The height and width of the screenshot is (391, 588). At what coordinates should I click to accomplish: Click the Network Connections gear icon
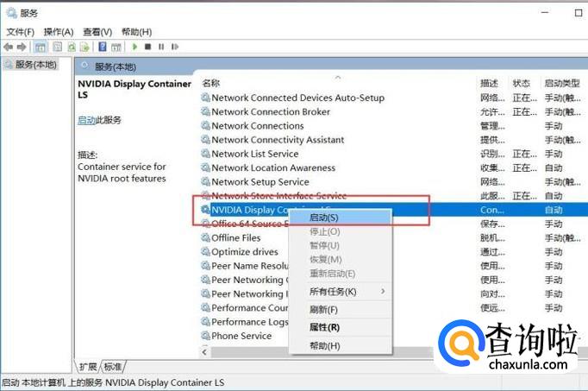[x=205, y=125]
